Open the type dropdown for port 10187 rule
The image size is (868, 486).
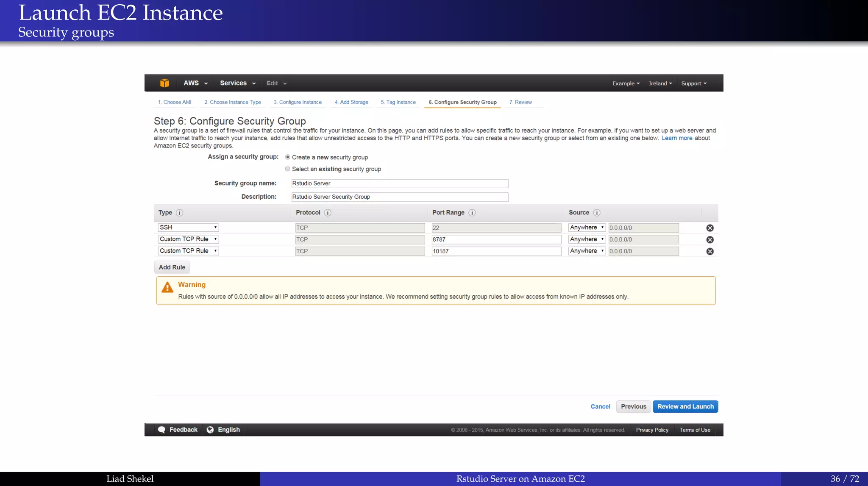pyautogui.click(x=188, y=251)
